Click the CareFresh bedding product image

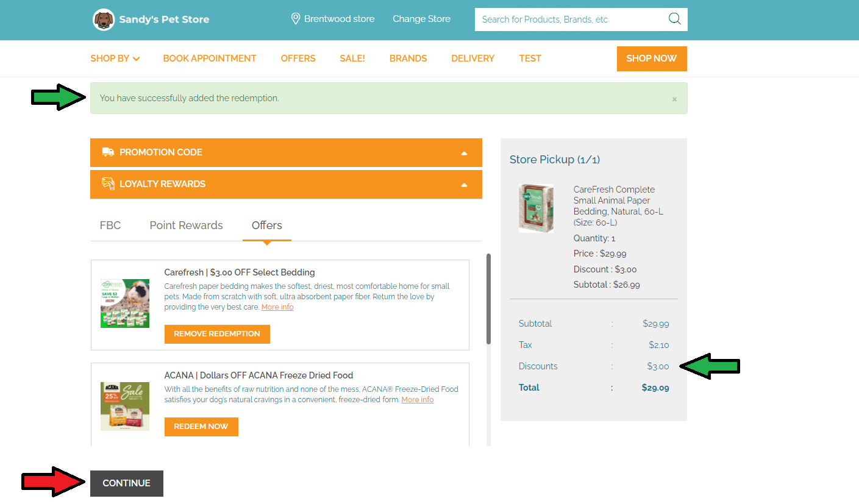click(x=536, y=208)
